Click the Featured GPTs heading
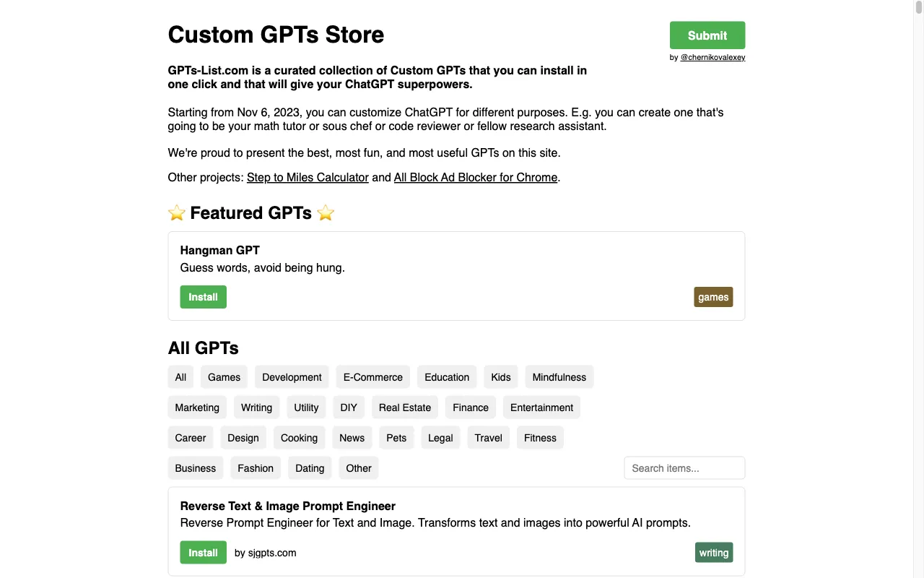This screenshot has height=578, width=924. pos(251,213)
